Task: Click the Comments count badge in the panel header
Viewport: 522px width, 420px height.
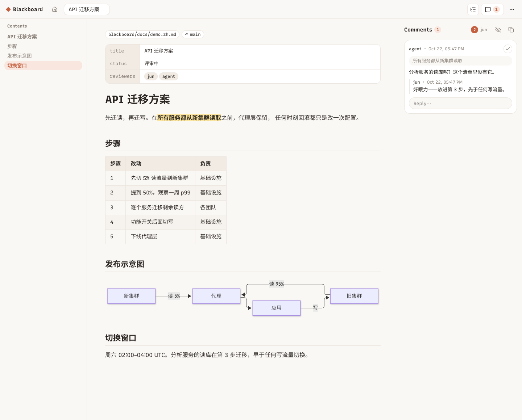Action: [x=438, y=30]
